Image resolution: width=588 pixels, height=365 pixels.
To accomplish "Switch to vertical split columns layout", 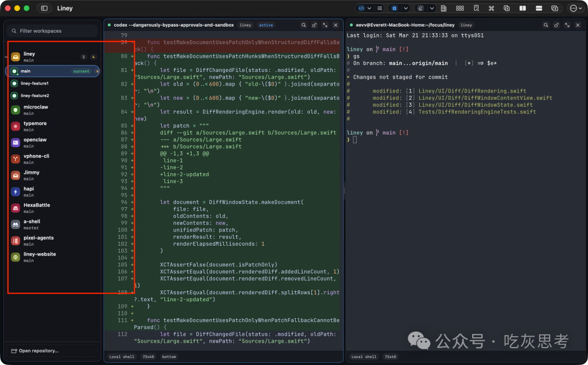I will pos(523,8).
